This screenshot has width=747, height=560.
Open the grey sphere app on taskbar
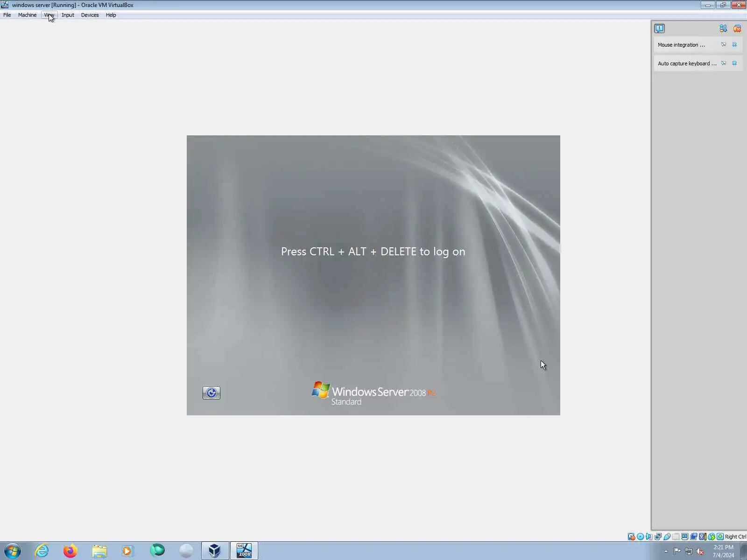click(186, 551)
